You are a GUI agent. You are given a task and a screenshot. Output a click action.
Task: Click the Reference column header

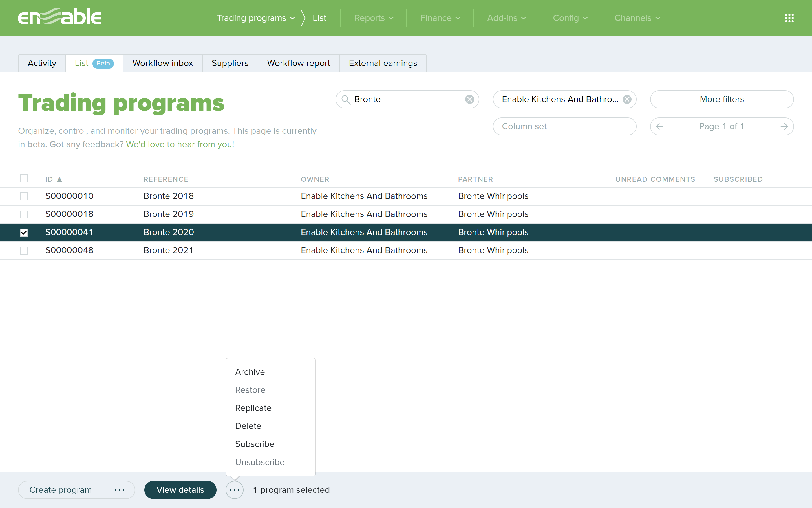(x=166, y=179)
